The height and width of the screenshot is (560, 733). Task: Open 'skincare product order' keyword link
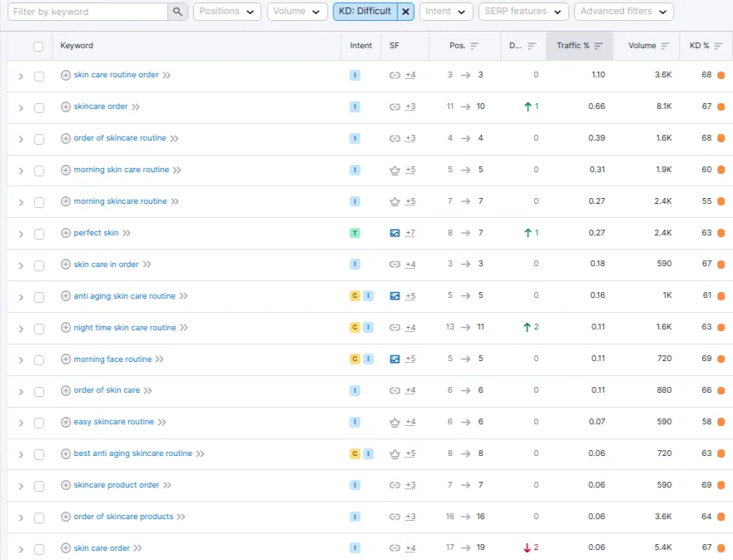pyautogui.click(x=116, y=485)
